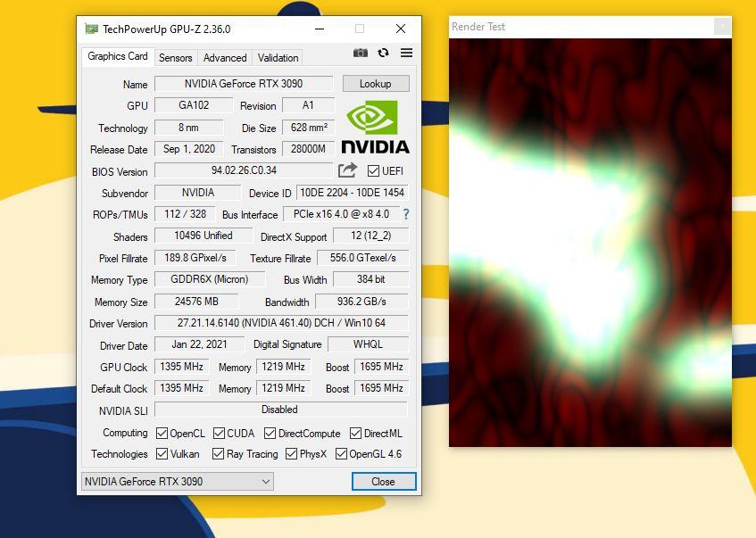Click the Device ID value 10DE 2204

[353, 193]
